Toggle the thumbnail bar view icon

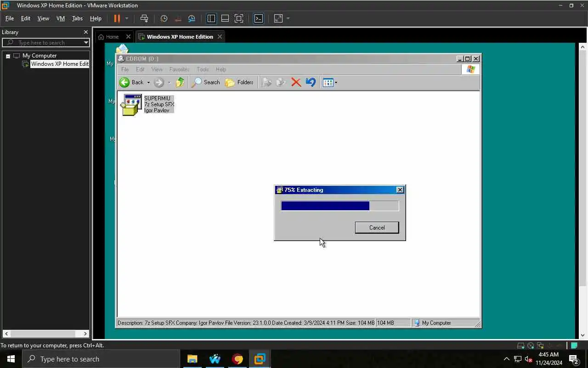pyautogui.click(x=225, y=18)
